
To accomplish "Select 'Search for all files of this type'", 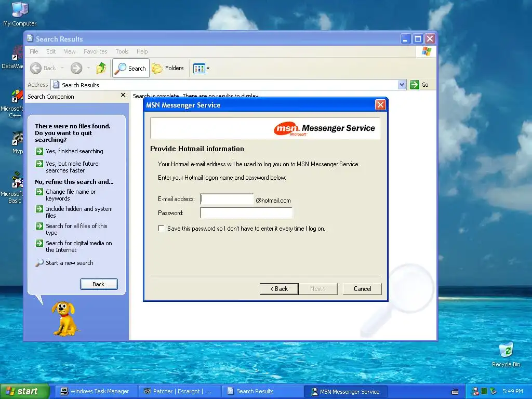I will coord(72,229).
